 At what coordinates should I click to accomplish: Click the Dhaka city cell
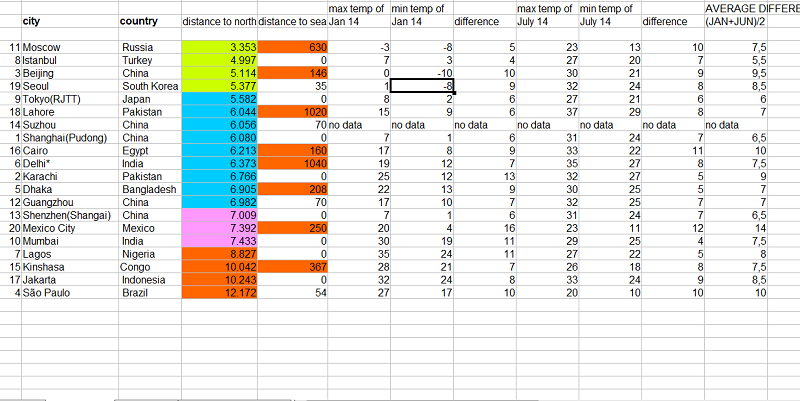click(70, 189)
